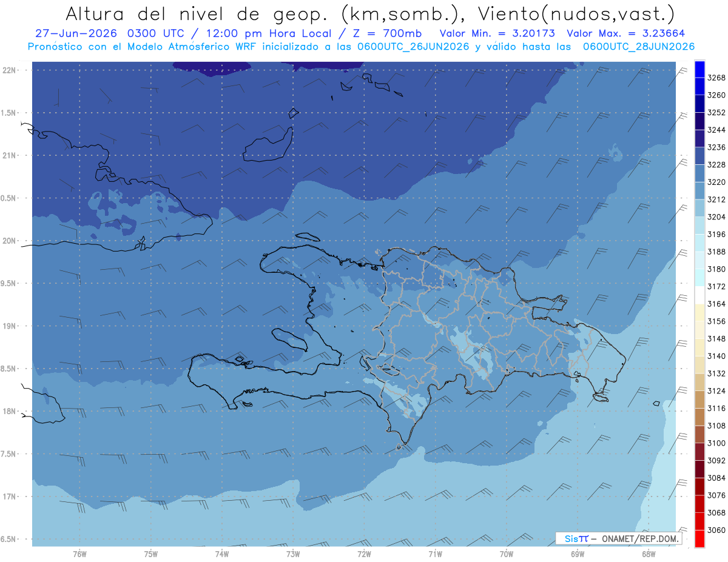Click the '76W' longitude axis label

click(79, 555)
